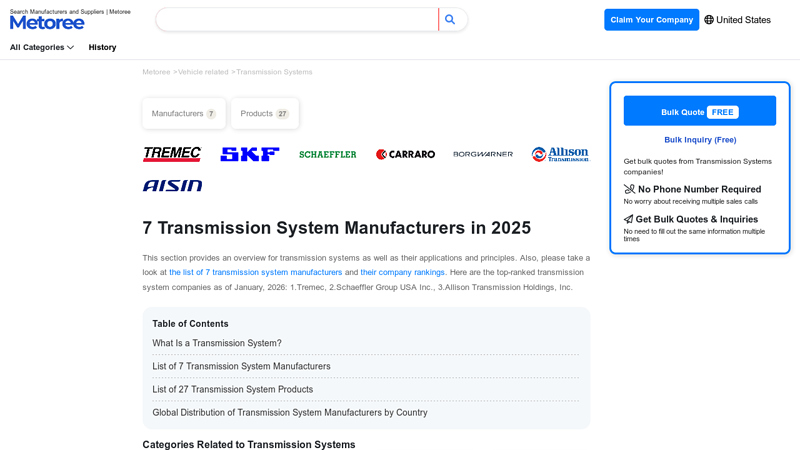
Task: Open the SKF logo
Action: pyautogui.click(x=250, y=154)
